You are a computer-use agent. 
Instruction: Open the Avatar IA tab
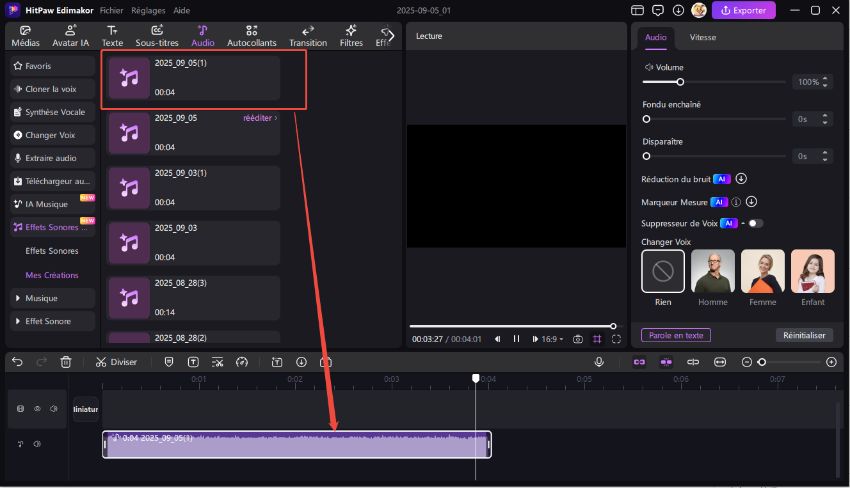click(70, 36)
